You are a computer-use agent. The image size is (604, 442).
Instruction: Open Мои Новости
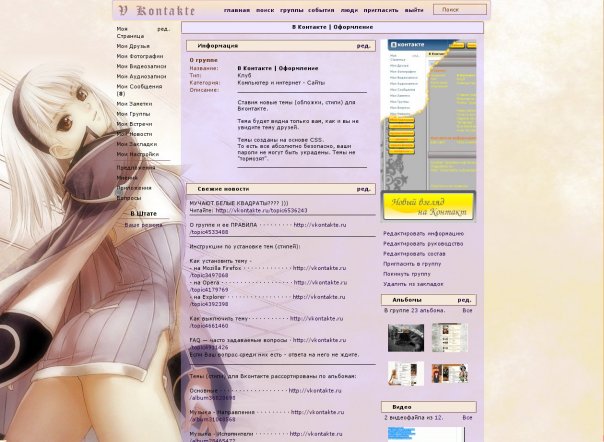point(134,134)
